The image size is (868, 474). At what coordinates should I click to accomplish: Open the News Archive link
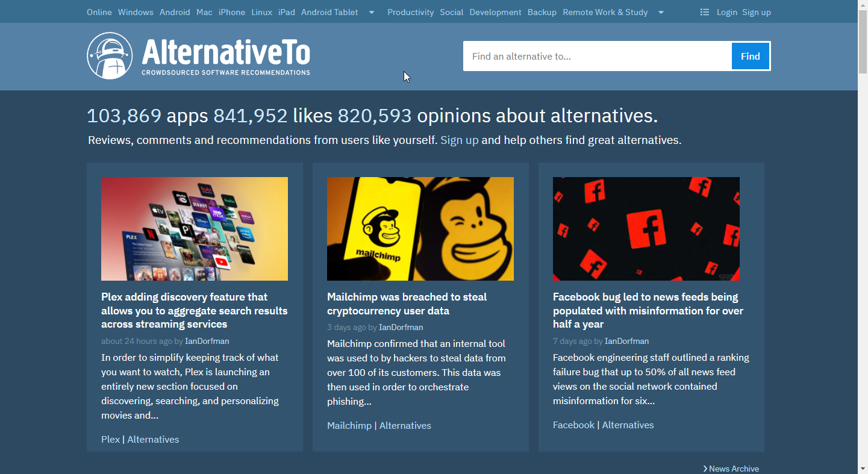coord(731,469)
